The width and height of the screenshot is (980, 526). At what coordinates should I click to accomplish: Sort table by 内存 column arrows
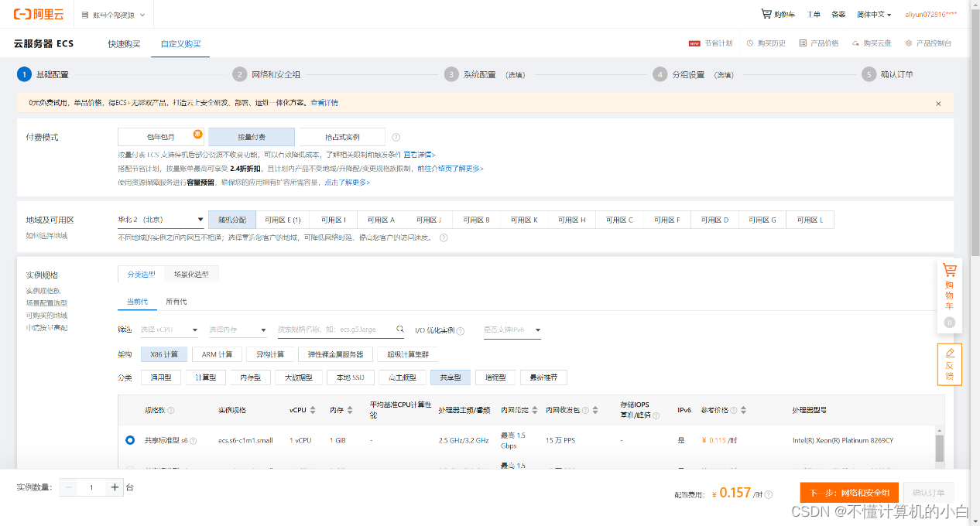click(350, 410)
